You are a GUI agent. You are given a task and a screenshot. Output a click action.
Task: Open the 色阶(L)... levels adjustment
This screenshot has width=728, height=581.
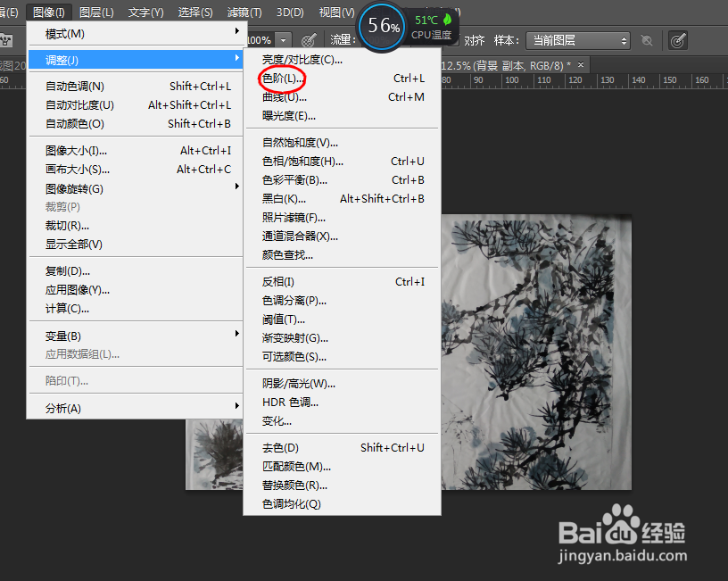(x=343, y=79)
